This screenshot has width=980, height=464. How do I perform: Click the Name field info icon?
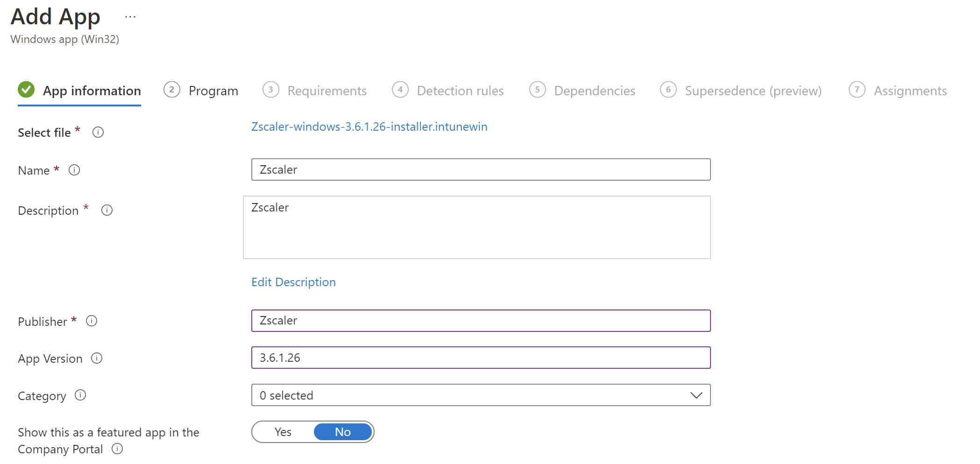(x=74, y=170)
